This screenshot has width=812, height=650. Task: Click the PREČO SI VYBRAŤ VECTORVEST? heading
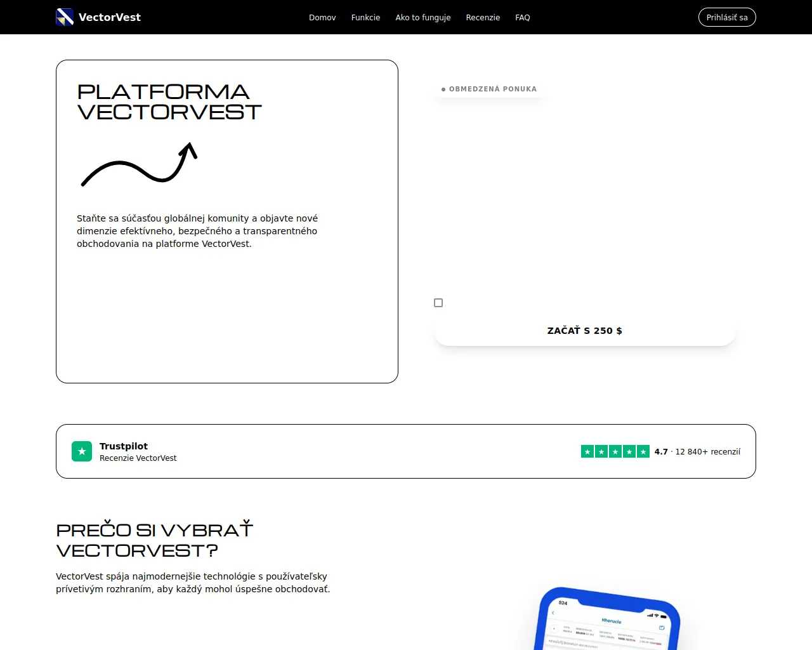click(x=155, y=540)
